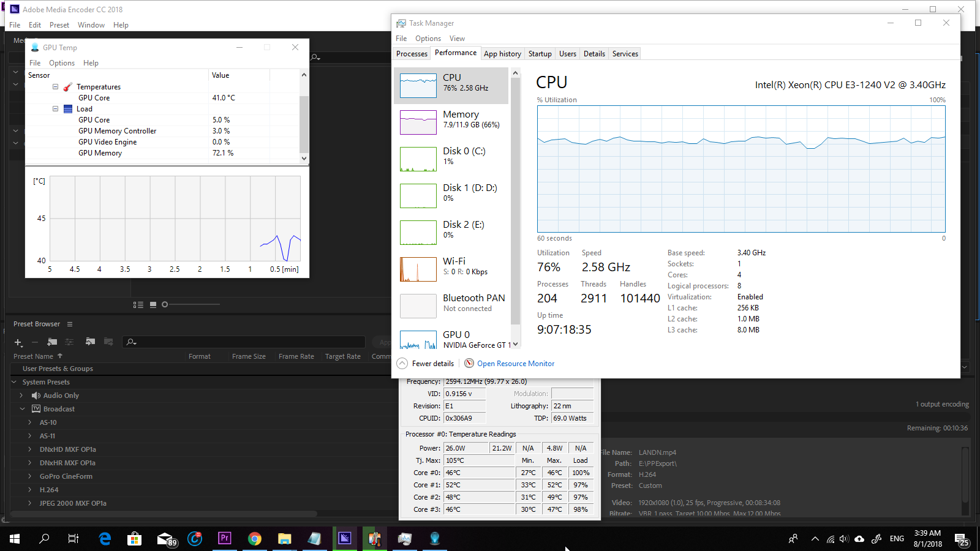
Task: Click Create New Preset Group folder icon
Action: point(52,342)
